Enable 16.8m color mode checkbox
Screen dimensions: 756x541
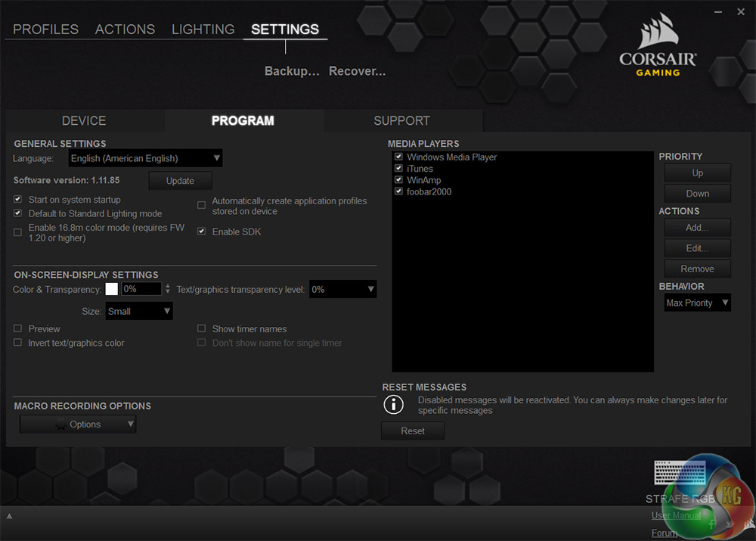tap(18, 232)
